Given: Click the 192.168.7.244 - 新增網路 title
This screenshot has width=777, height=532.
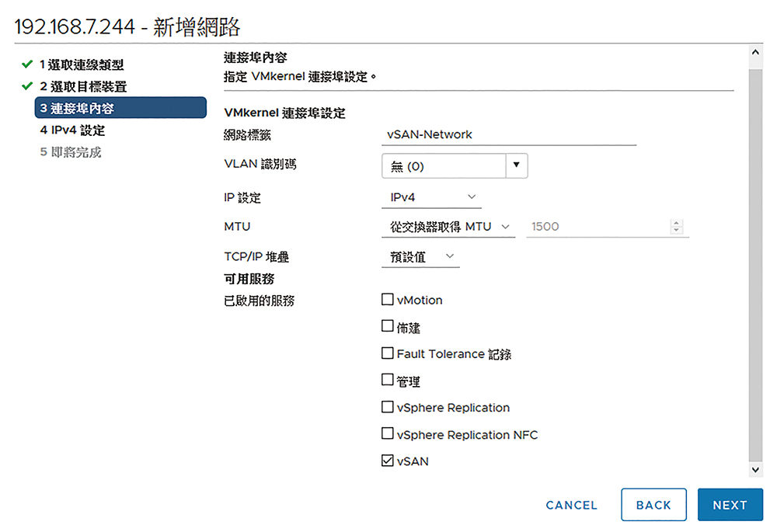Looking at the screenshot, I should tap(127, 26).
